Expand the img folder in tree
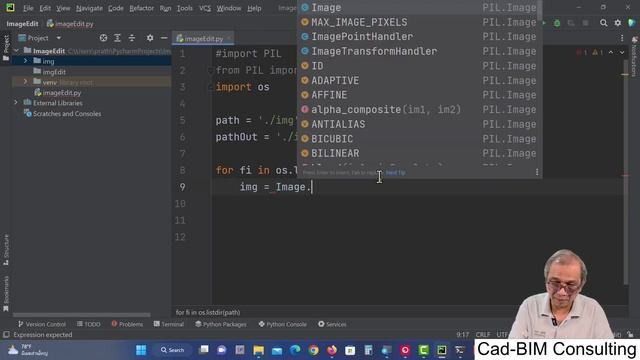This screenshot has height=360, width=640. (x=25, y=61)
